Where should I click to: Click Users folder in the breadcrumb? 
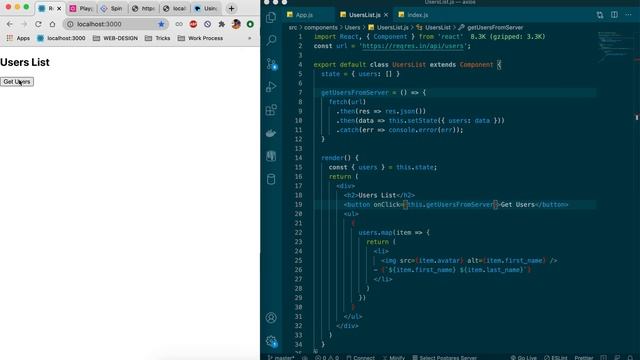pyautogui.click(x=352, y=27)
